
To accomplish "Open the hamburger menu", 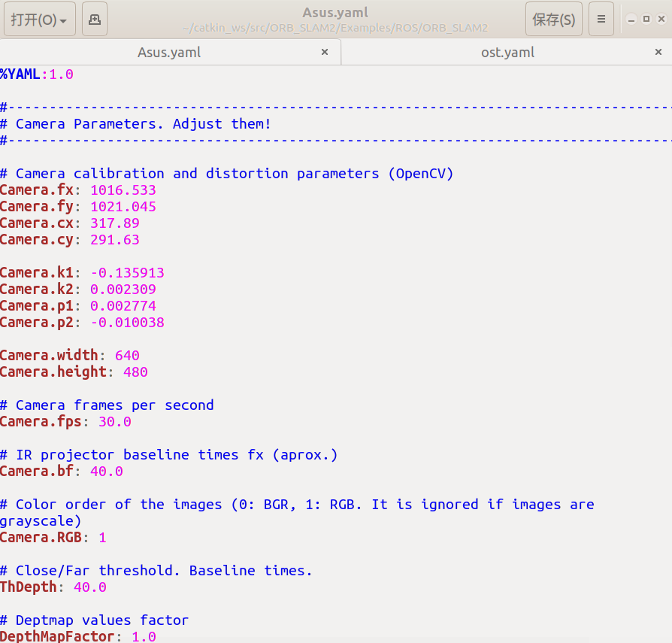I will click(601, 19).
